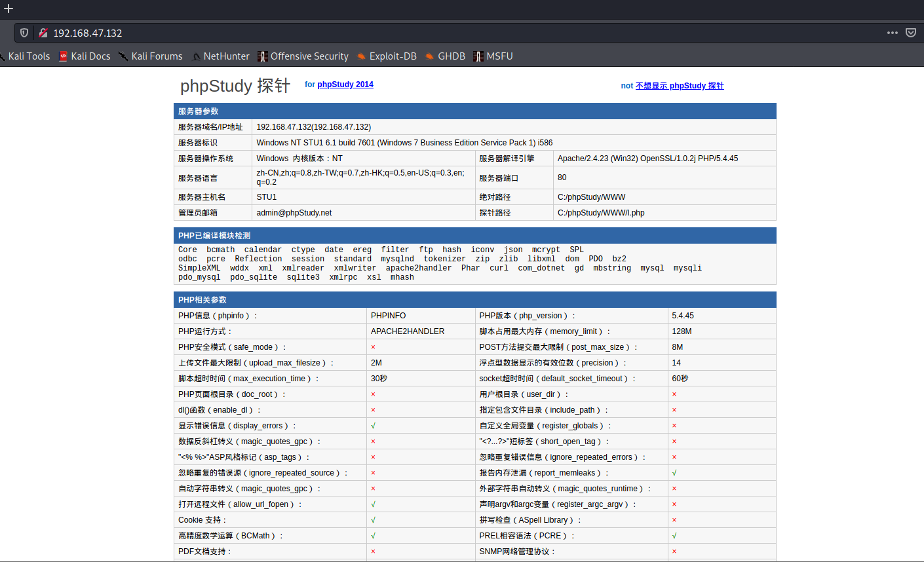The image size is (924, 562).
Task: Click the PHP version value 5.4.45
Action: (x=683, y=316)
